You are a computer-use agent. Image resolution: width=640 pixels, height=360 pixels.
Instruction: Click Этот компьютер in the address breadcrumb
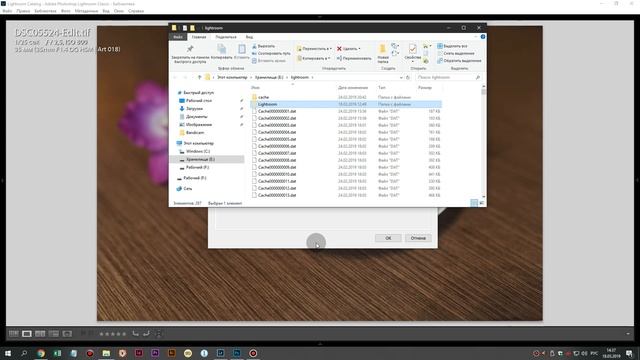coord(232,77)
